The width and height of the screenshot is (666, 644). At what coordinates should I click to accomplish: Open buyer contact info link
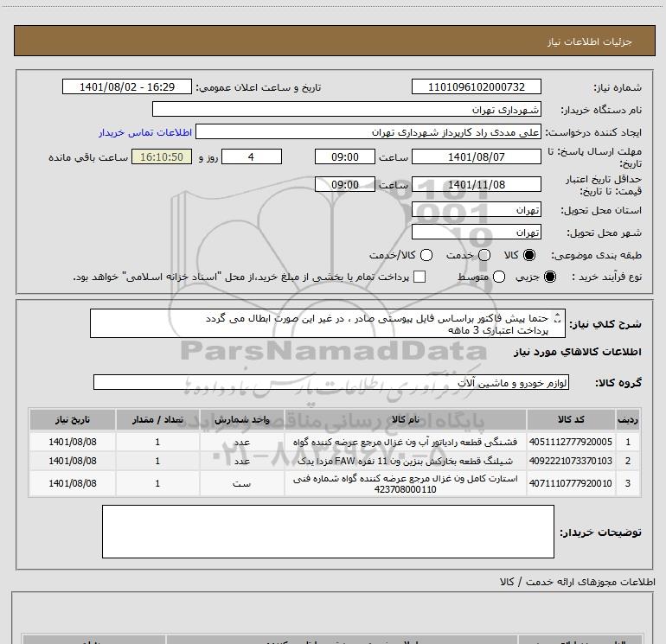click(145, 132)
